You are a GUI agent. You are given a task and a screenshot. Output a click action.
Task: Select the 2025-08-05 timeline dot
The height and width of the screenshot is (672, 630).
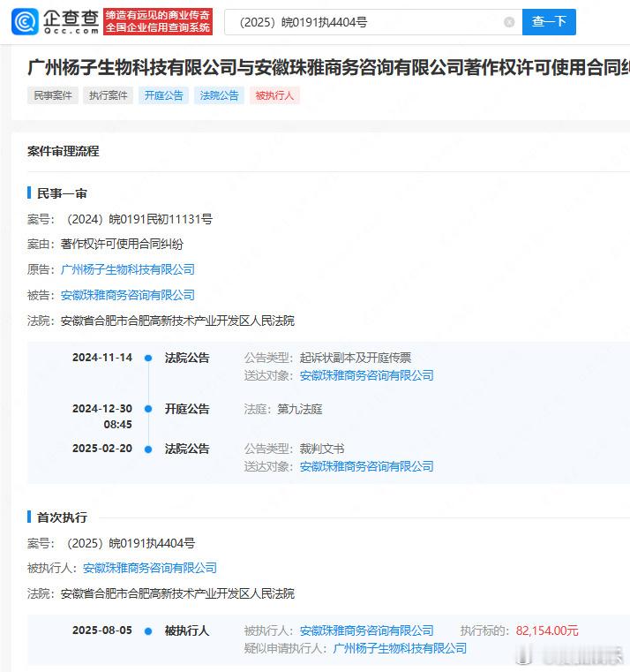148,630
